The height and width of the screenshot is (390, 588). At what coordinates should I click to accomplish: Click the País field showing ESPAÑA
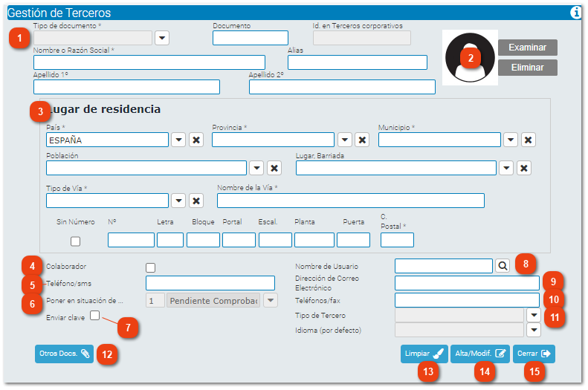[107, 140]
